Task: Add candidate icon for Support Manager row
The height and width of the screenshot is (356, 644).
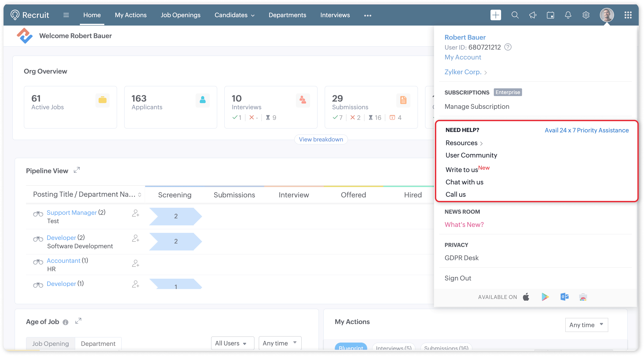Action: pos(135,213)
